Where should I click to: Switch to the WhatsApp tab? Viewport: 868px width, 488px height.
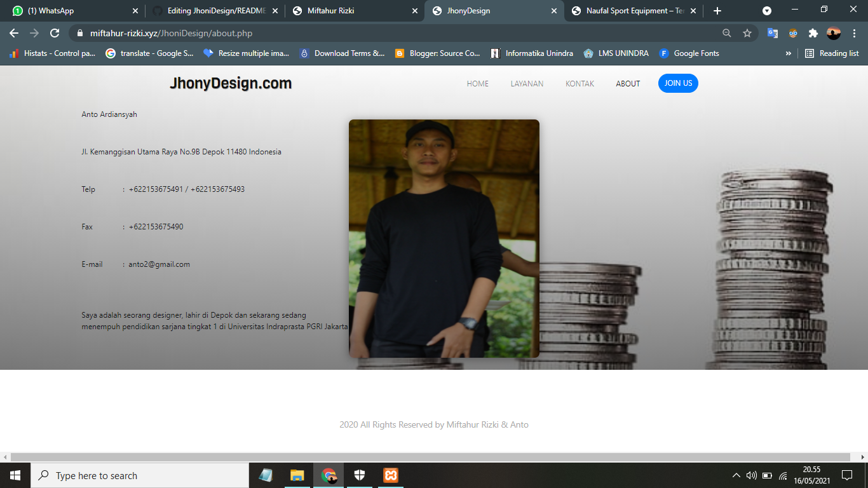click(64, 10)
